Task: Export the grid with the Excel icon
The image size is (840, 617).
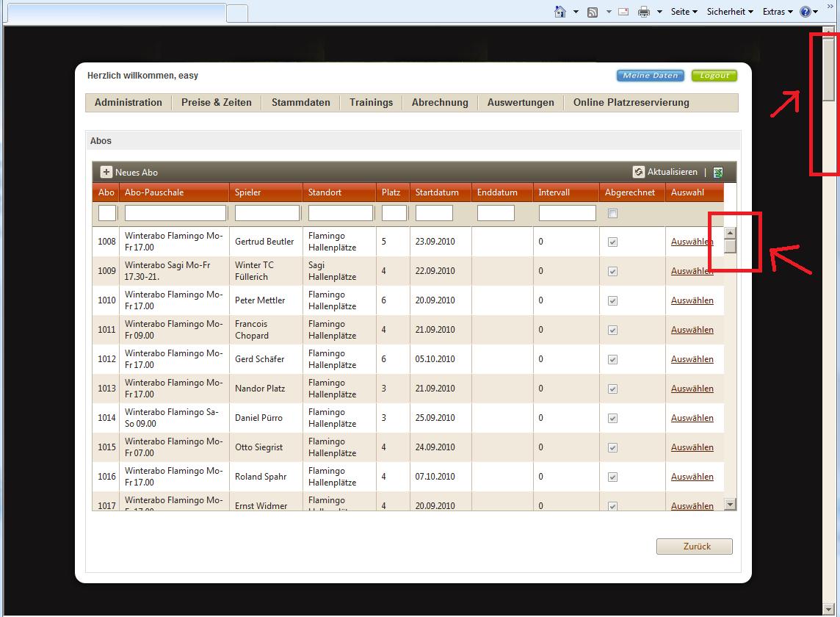Action: [718, 172]
